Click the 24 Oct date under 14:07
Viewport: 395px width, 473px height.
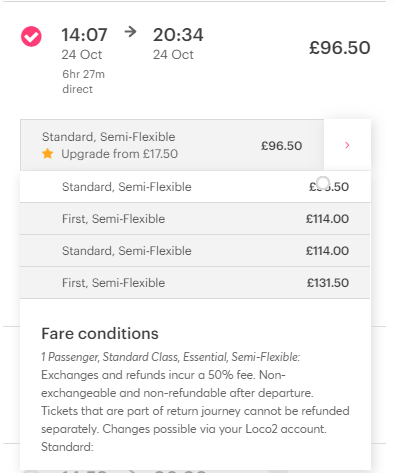(x=82, y=55)
